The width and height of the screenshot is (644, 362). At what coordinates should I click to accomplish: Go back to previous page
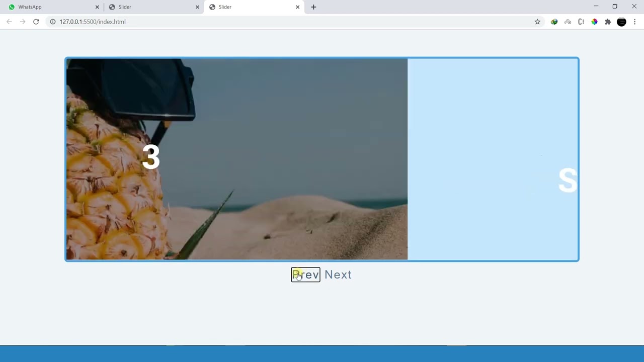(x=9, y=22)
